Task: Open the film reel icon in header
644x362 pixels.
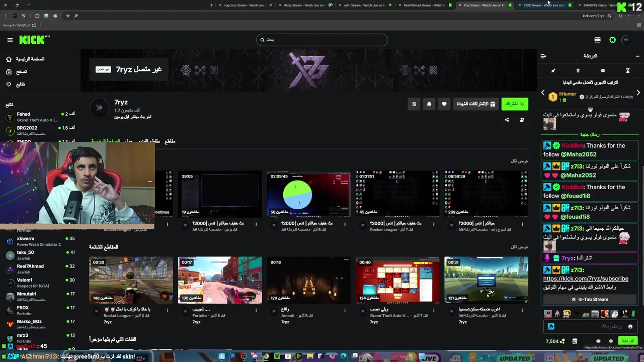Action: tap(597, 40)
